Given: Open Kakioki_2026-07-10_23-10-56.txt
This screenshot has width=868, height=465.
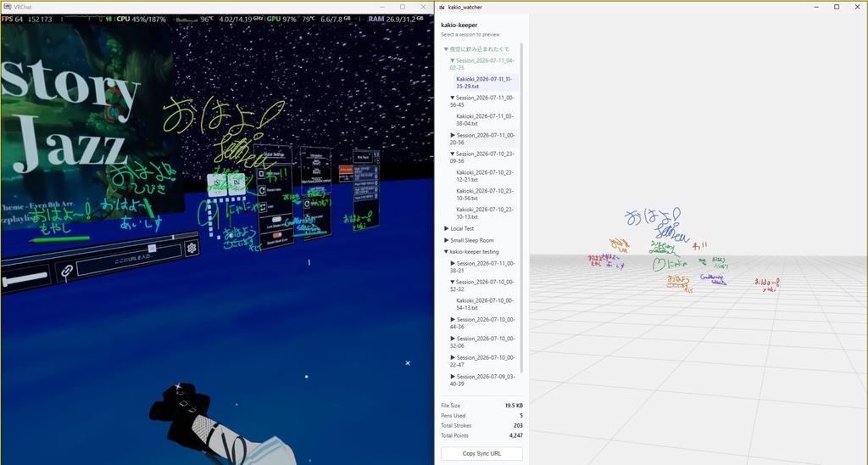Looking at the screenshot, I should coord(484,194).
